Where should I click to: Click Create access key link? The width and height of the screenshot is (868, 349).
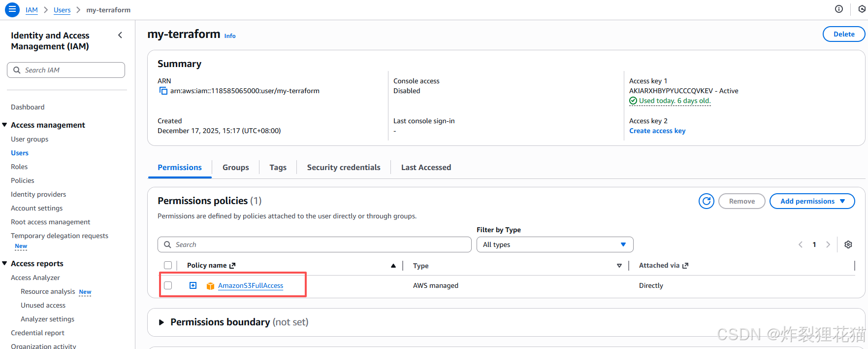coord(657,131)
